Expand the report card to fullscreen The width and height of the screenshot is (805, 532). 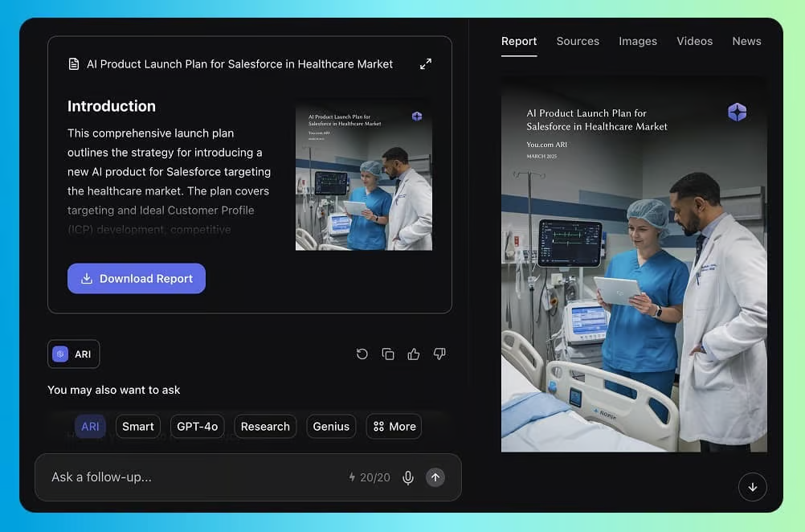point(426,64)
